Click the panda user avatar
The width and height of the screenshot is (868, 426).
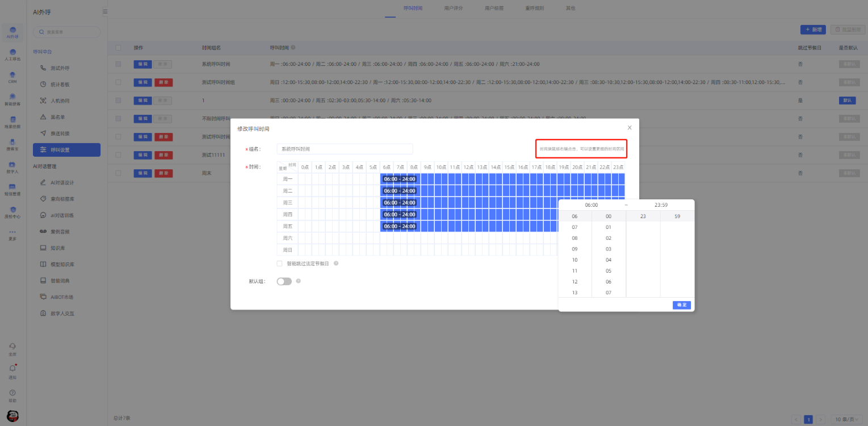[12, 416]
